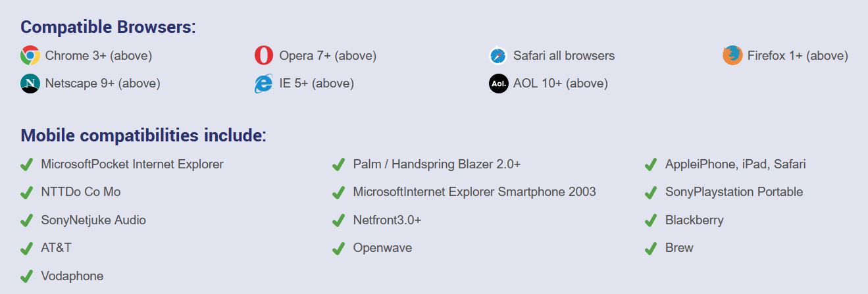
Task: Click the "Chrome 3+ (above)" text
Action: [98, 56]
